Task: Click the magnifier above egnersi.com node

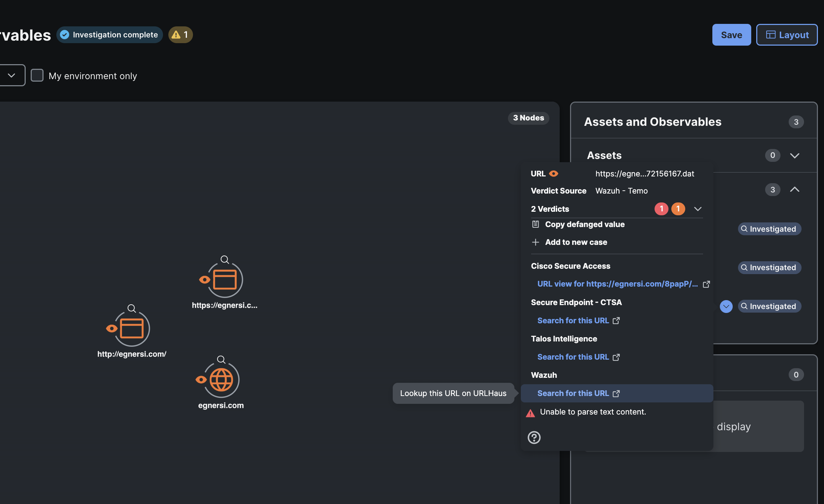Action: [221, 359]
